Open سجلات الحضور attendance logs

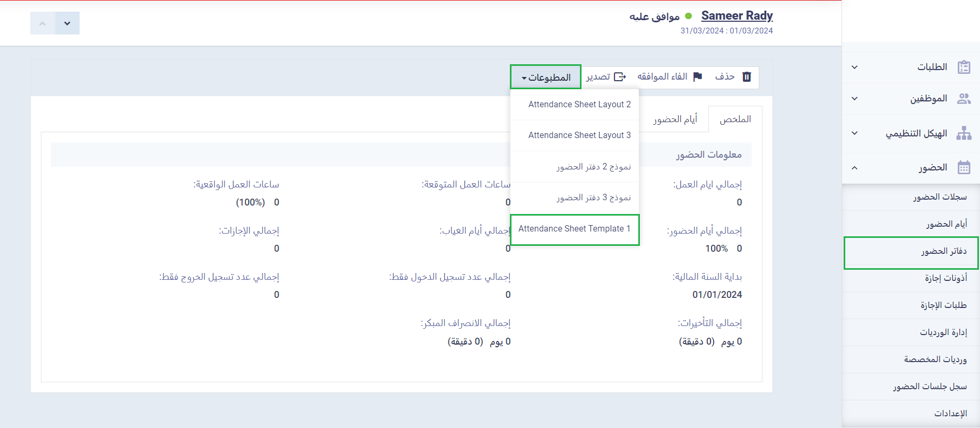point(940,197)
